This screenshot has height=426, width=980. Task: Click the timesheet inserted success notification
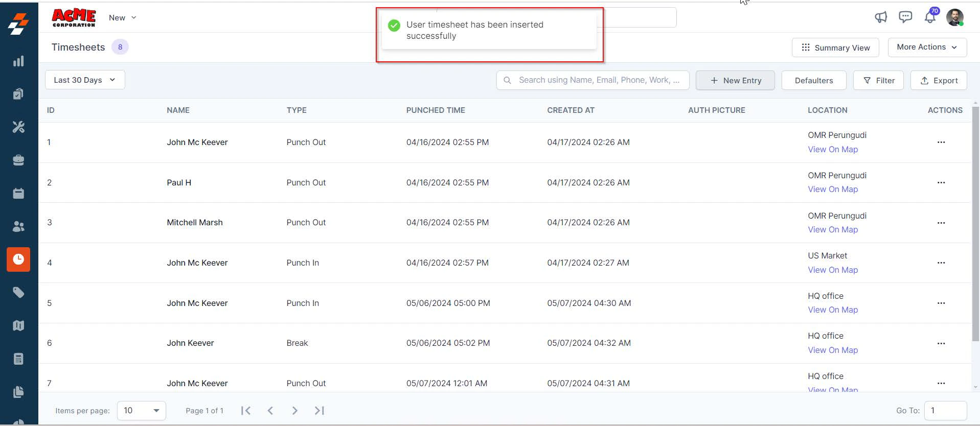pos(489,30)
